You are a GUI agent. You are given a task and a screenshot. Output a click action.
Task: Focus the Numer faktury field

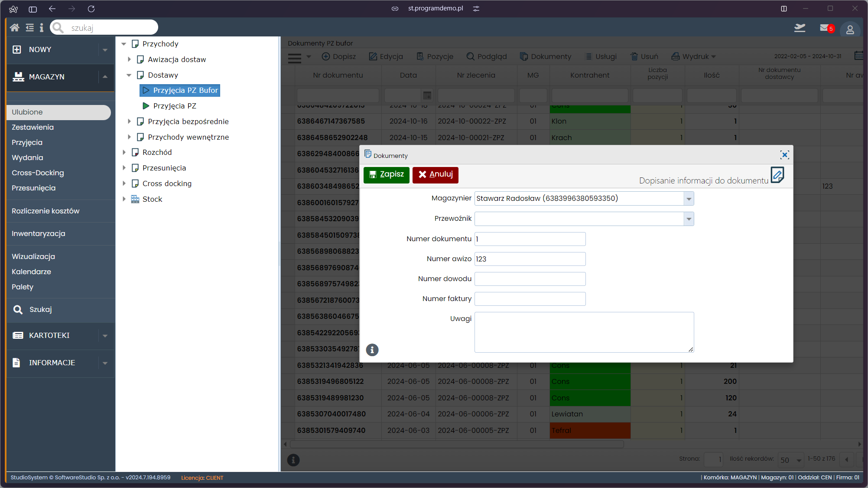[530, 299]
